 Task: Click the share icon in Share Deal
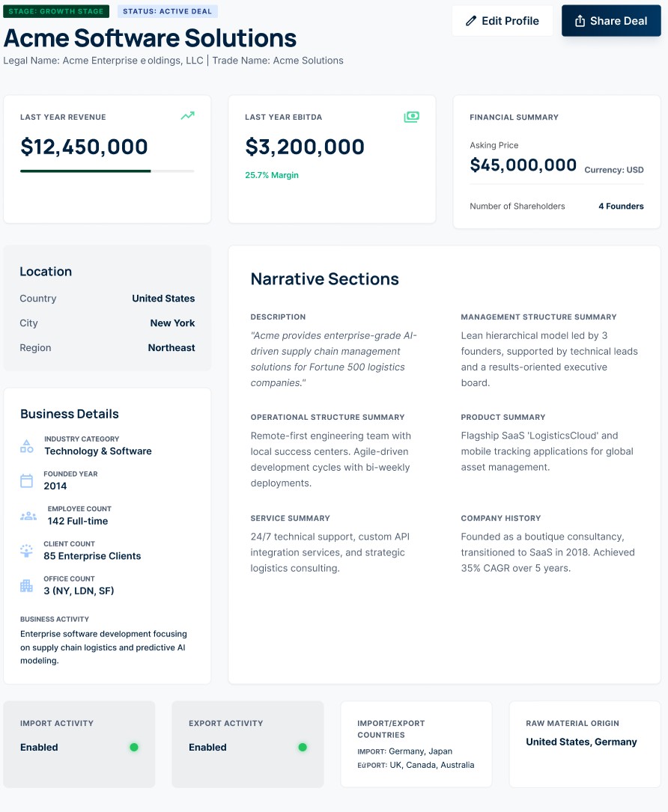tap(580, 21)
